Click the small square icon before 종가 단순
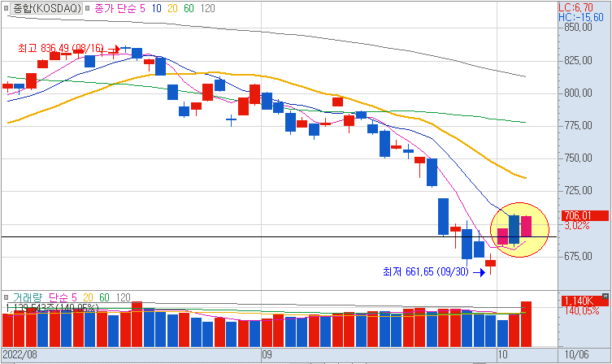This screenshot has width=612, height=364. [x=87, y=8]
